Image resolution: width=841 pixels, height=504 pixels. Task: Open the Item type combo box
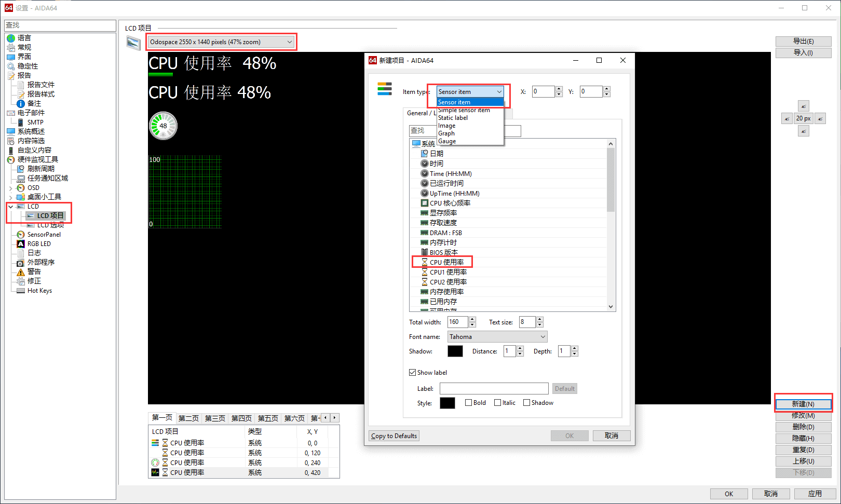pyautogui.click(x=470, y=92)
